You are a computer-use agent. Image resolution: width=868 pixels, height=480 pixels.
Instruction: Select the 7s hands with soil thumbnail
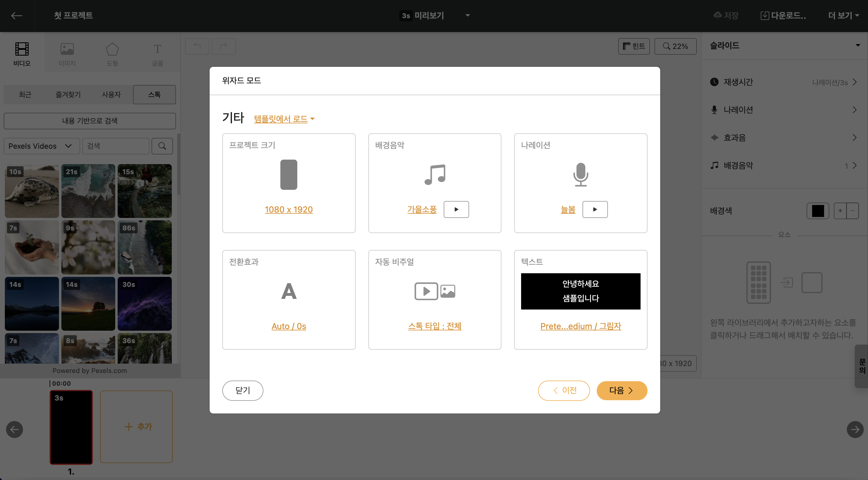click(32, 247)
